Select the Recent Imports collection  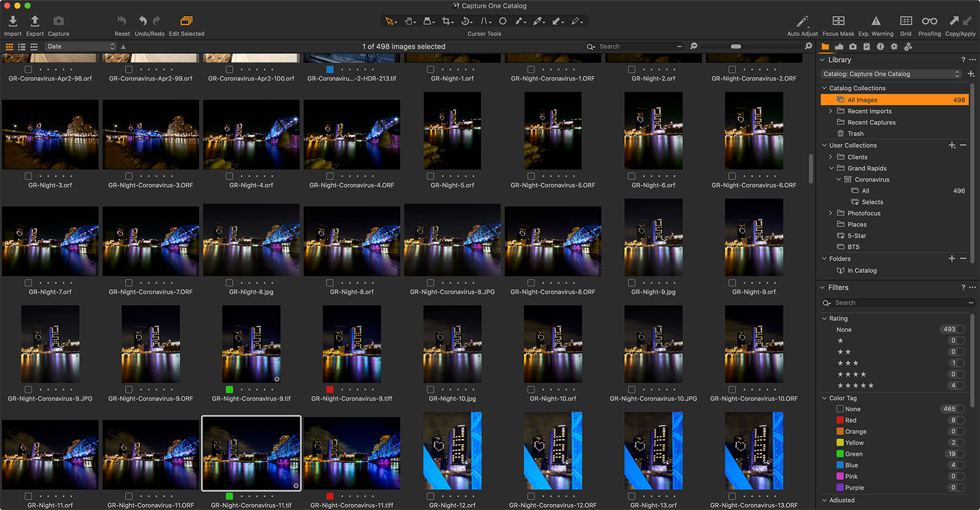click(x=869, y=111)
